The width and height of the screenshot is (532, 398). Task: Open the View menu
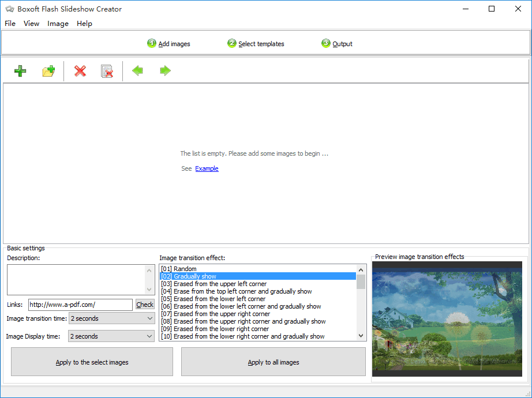(32, 24)
